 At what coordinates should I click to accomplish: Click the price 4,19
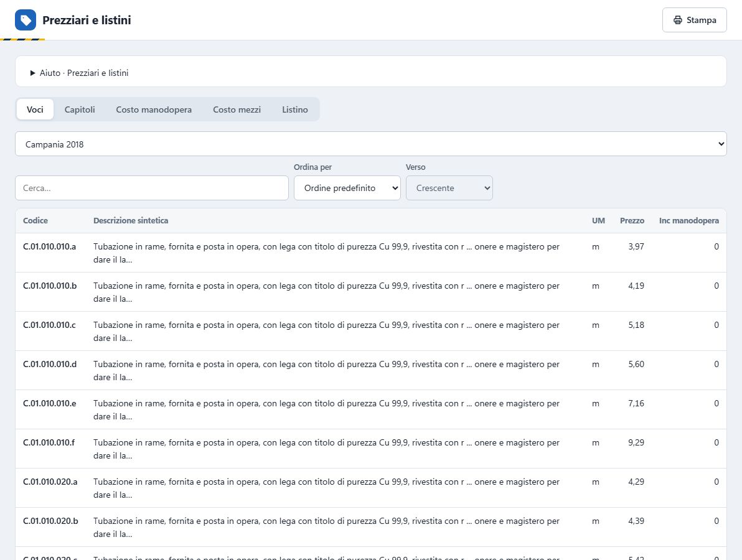(x=636, y=286)
